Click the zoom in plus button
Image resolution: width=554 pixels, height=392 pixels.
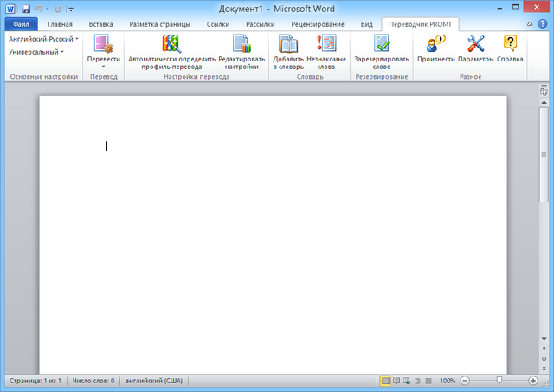tap(532, 381)
